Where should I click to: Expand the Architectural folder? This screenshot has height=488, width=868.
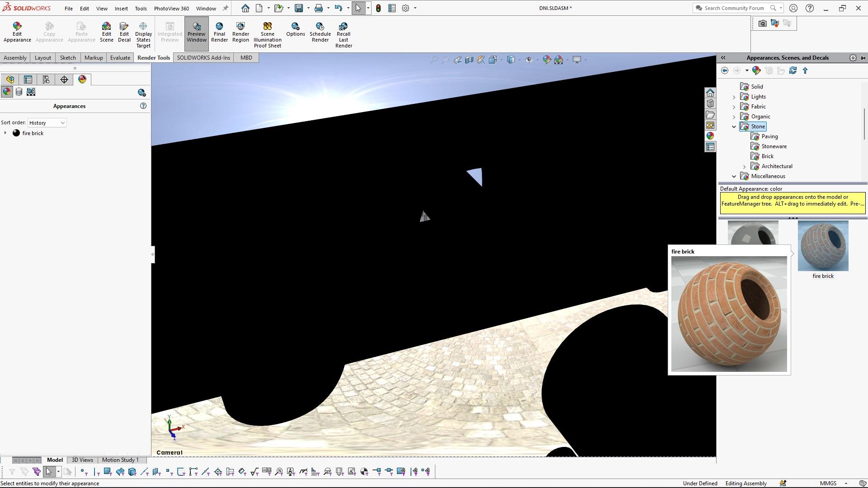pyautogui.click(x=745, y=166)
